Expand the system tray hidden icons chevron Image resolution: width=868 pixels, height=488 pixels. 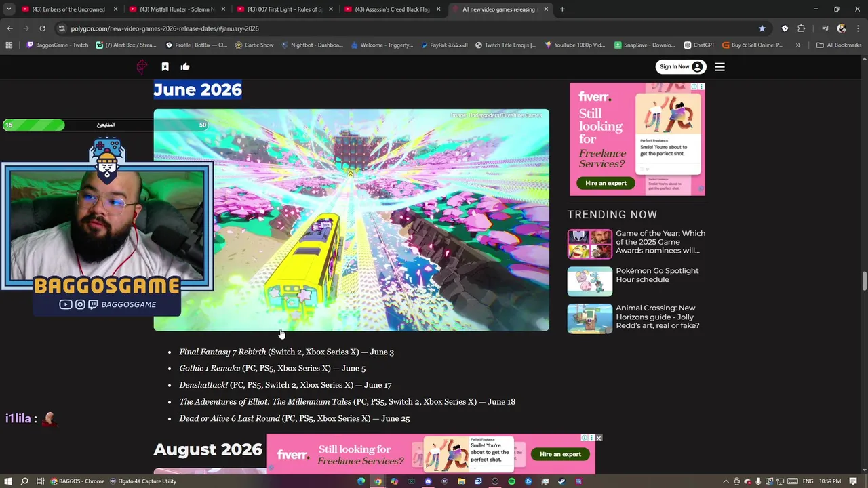[x=726, y=481]
